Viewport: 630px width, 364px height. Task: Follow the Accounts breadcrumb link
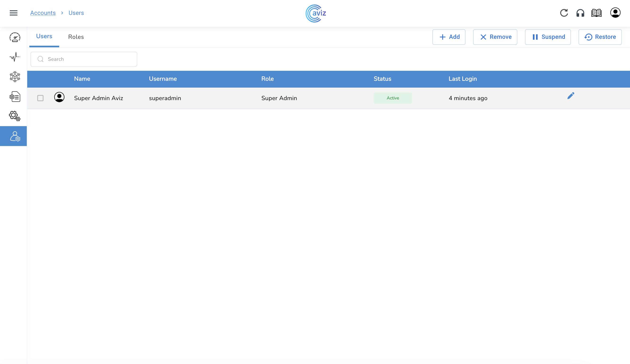point(43,13)
